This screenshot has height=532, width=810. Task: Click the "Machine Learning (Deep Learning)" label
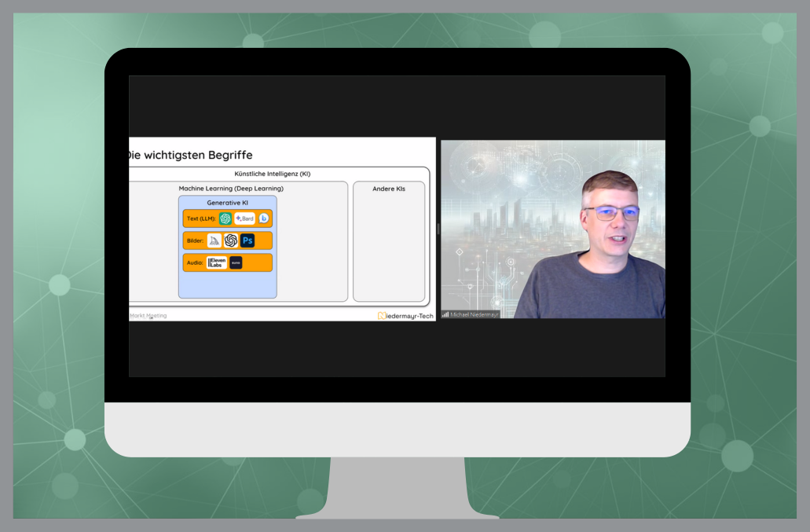231,189
